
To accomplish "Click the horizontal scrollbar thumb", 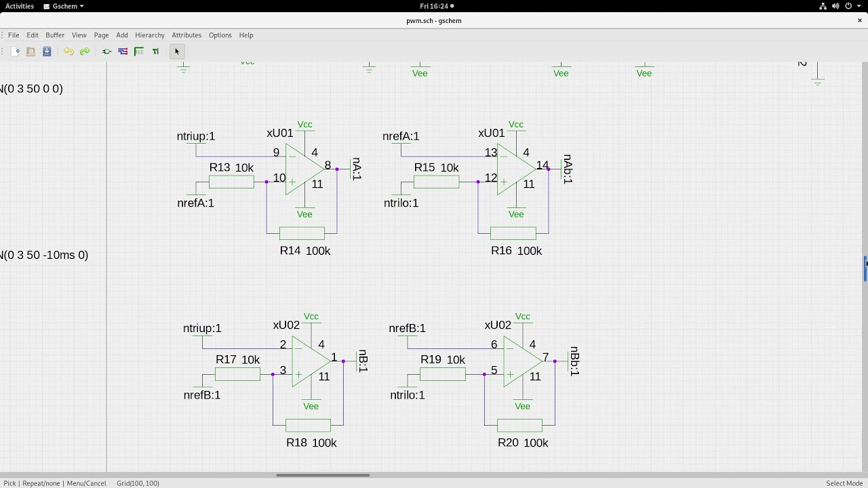I will pyautogui.click(x=323, y=475).
